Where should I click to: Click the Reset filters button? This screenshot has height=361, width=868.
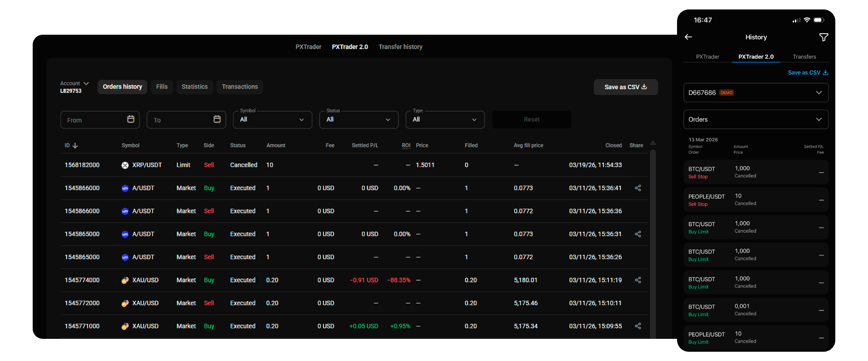(x=532, y=120)
